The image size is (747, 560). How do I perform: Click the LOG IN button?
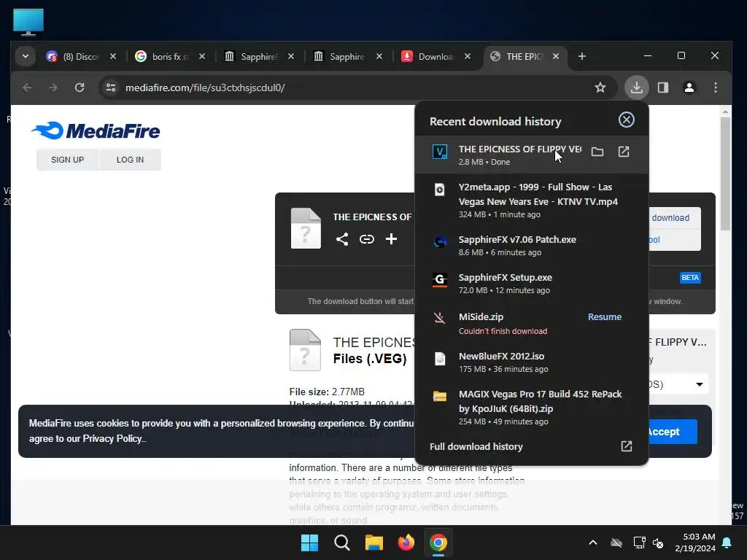(130, 160)
